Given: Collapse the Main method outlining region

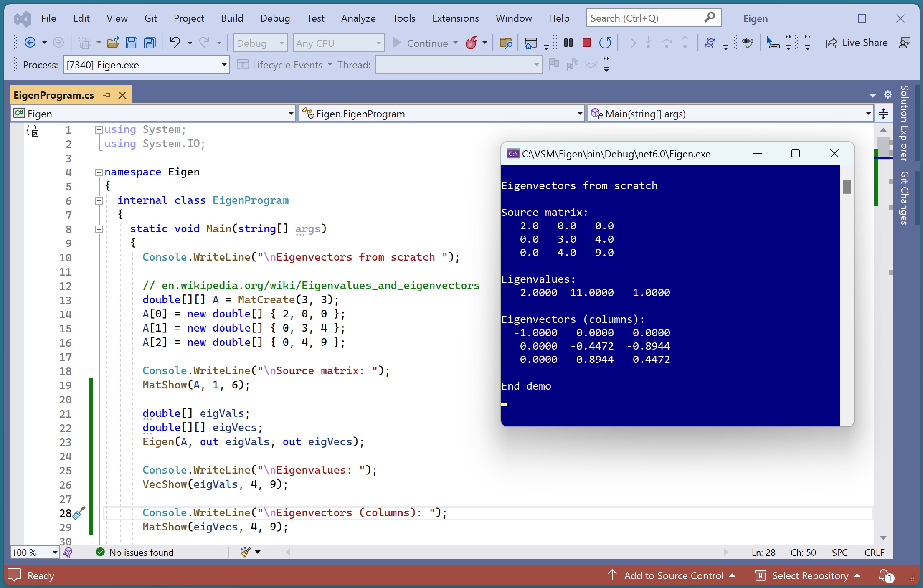Looking at the screenshot, I should click(99, 229).
